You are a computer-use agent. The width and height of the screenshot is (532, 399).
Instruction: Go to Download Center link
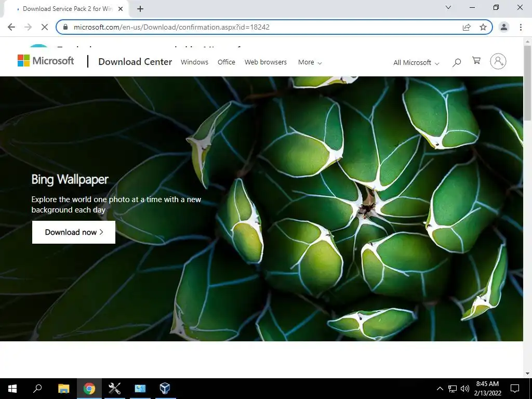135,62
